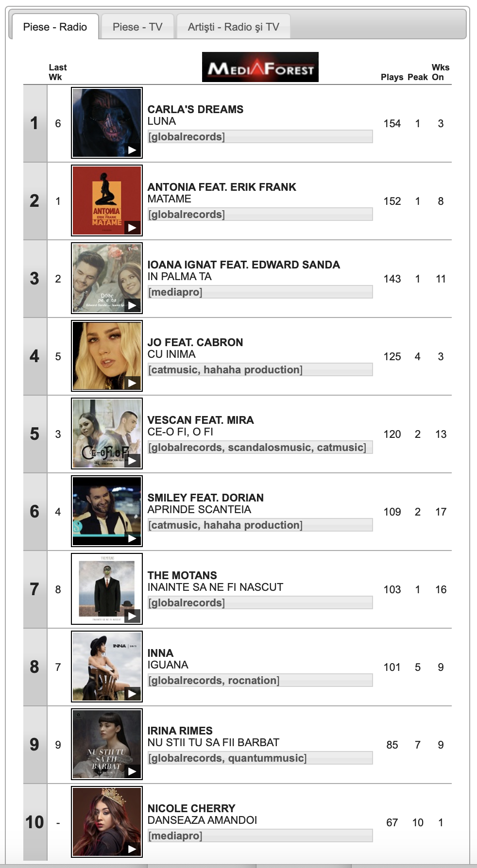Image resolution: width=477 pixels, height=868 pixels.
Task: Select the Piese - Radio tab
Action: click(x=55, y=27)
